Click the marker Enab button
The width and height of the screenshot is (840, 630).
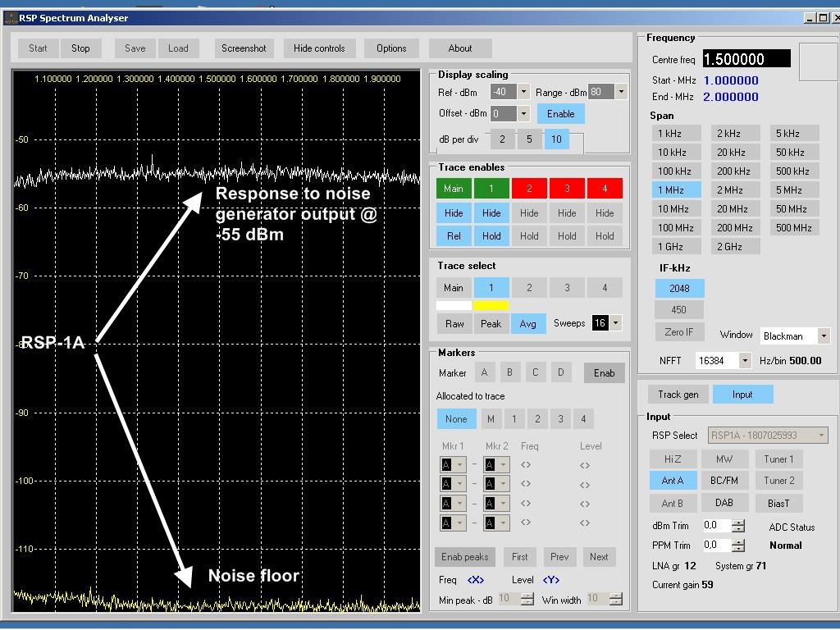[x=604, y=373]
